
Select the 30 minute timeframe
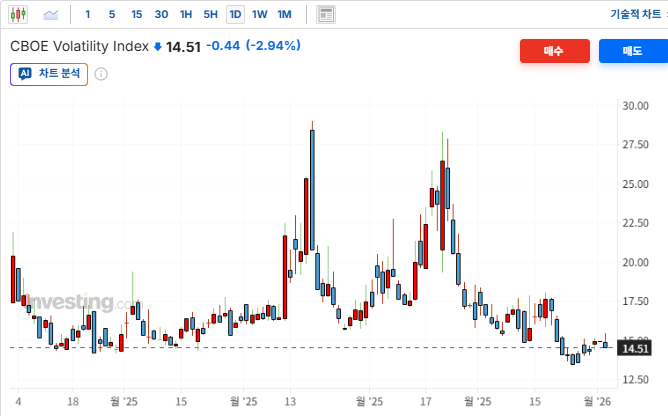[x=161, y=14]
